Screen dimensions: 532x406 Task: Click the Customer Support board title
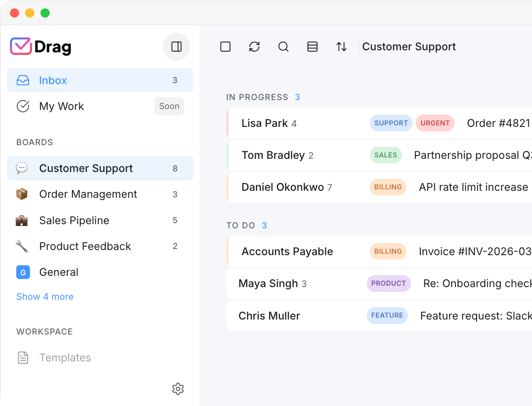pyautogui.click(x=409, y=47)
